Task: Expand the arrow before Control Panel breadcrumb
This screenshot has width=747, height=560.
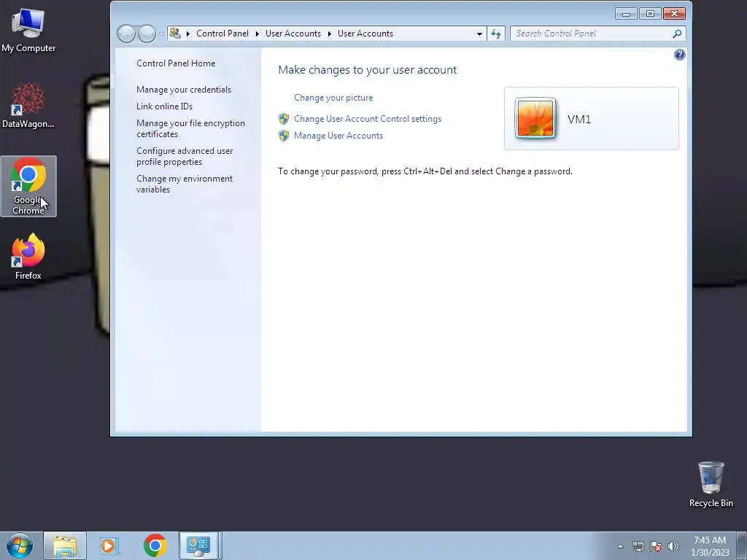Action: click(x=188, y=34)
